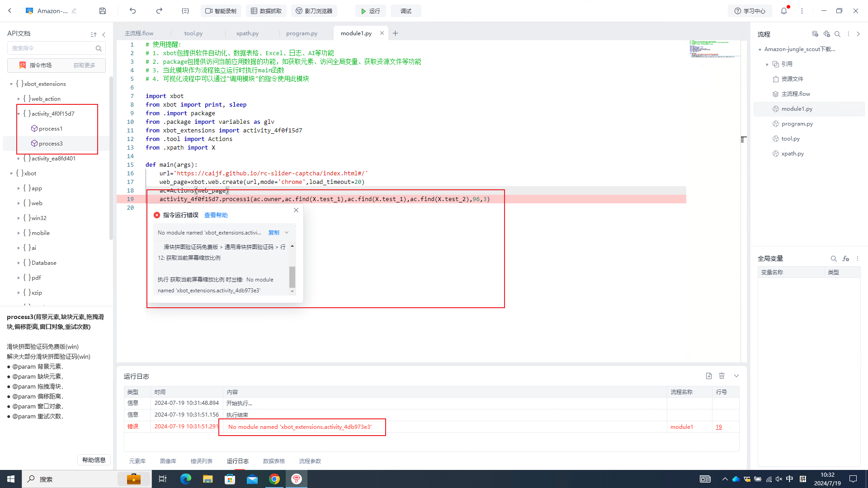
Task: Click search icon in global variables panel
Action: [x=834, y=258]
